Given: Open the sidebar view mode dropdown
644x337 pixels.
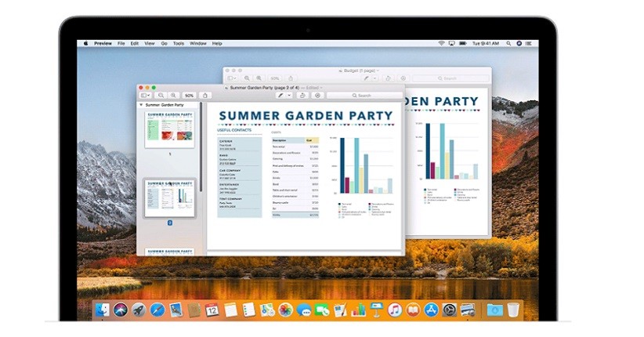Looking at the screenshot, I should point(146,96).
